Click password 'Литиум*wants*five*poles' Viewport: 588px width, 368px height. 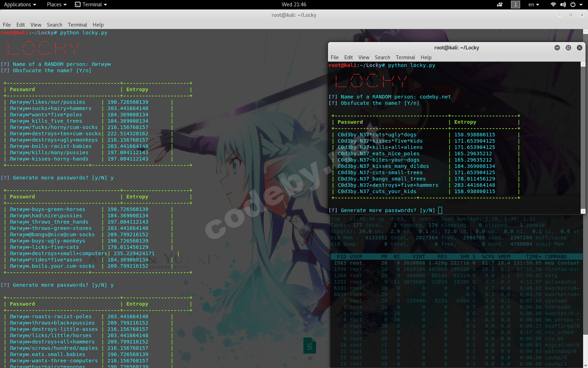click(46, 115)
